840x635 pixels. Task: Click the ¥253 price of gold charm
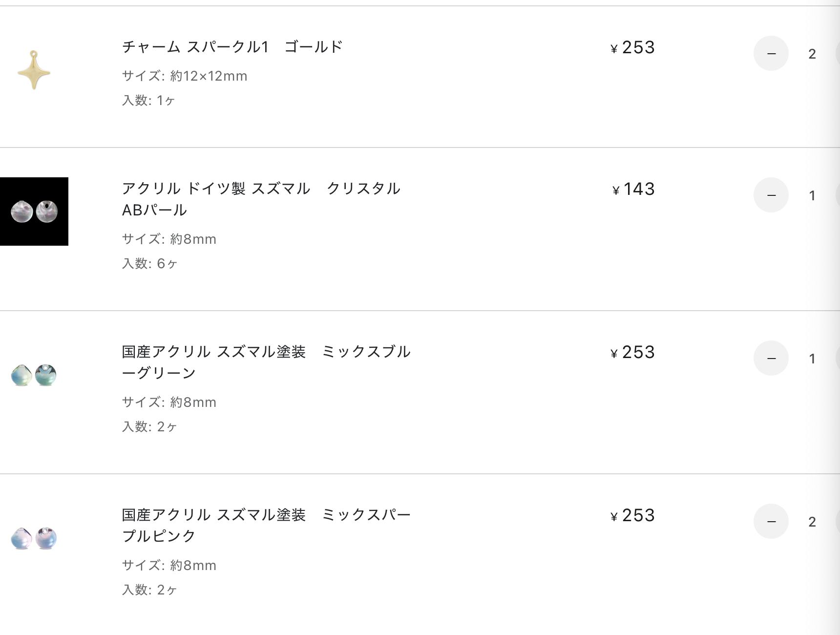pos(632,47)
